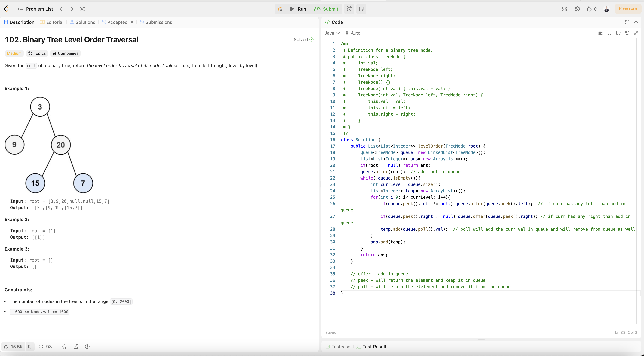The image size is (644, 356).
Task: Click the debugger bug icon
Action: click(x=280, y=9)
